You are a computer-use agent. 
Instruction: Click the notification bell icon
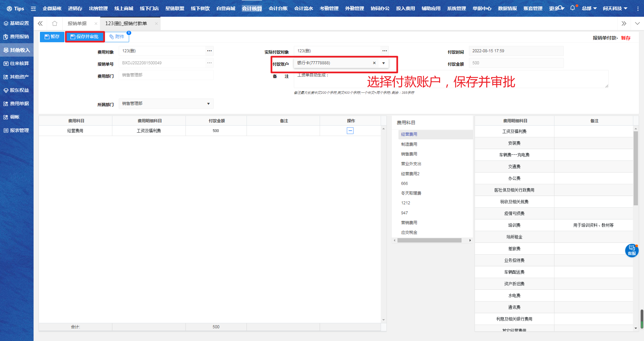pos(572,8)
